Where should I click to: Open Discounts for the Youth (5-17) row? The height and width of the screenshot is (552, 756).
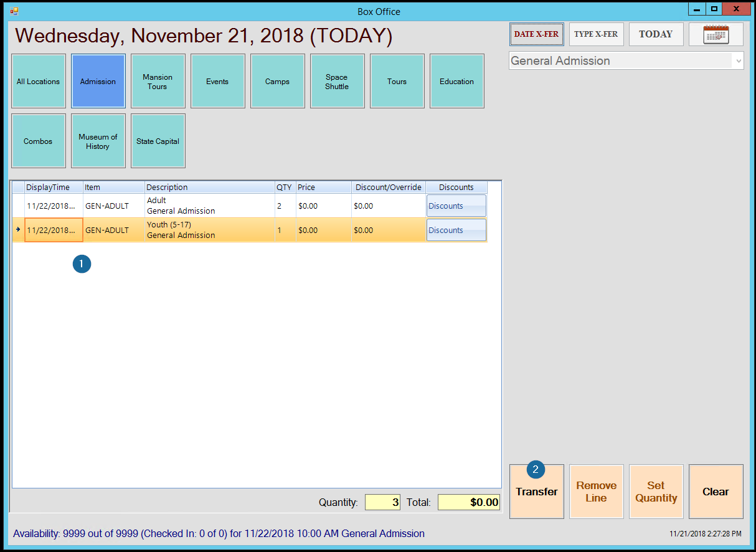tap(456, 230)
